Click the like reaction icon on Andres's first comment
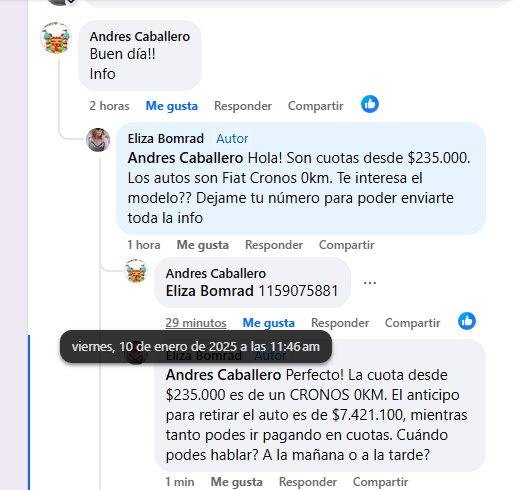Image resolution: width=513 pixels, height=490 pixels. coord(370,104)
